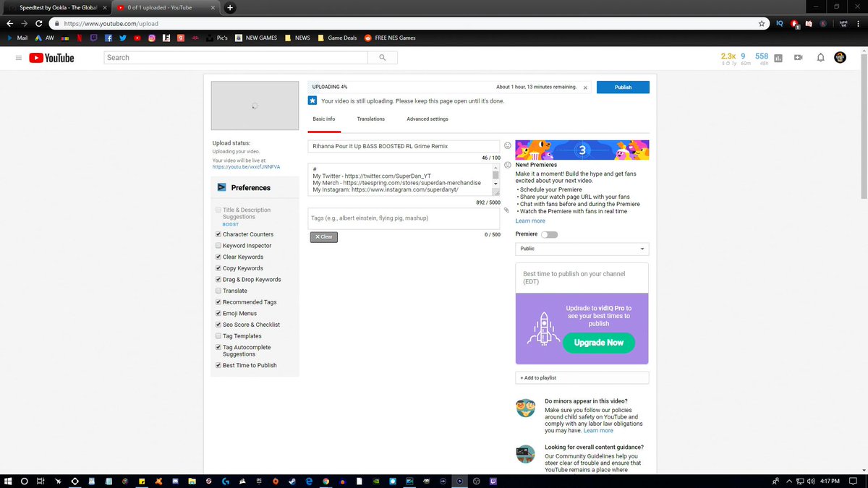Open the vidIQ bar chart stats icon
The height and width of the screenshot is (488, 868).
coord(778,58)
